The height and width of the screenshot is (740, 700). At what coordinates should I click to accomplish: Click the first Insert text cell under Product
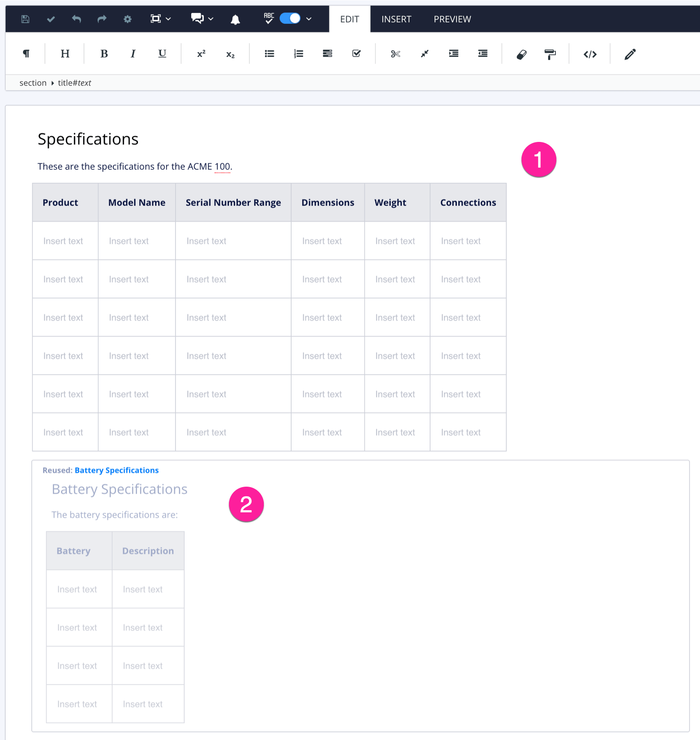(x=64, y=241)
